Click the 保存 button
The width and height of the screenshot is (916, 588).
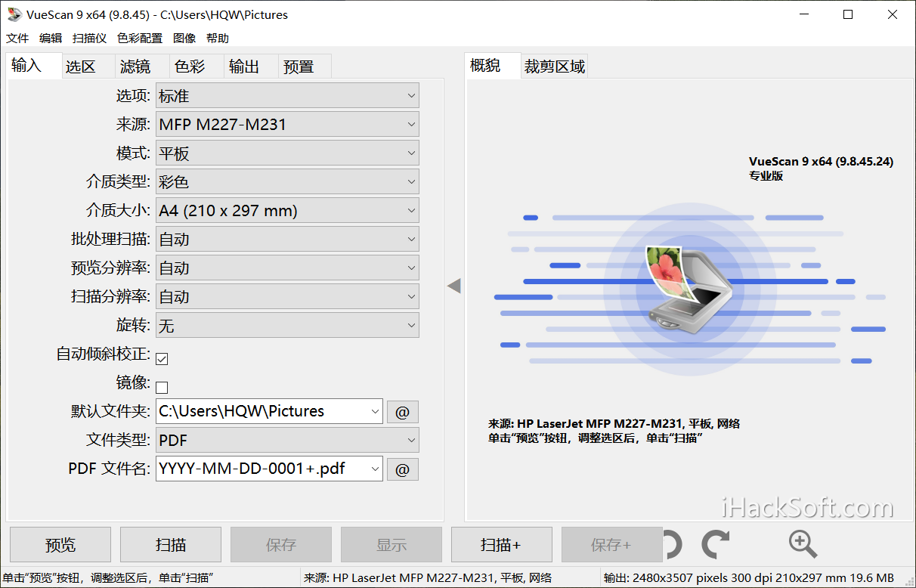(281, 545)
